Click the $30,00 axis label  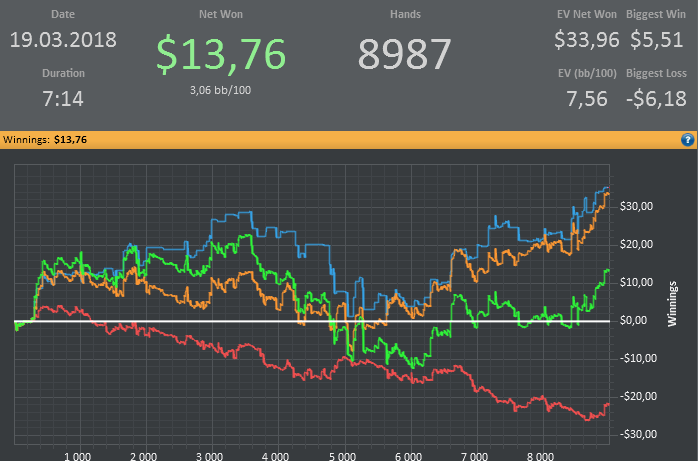pyautogui.click(x=636, y=206)
